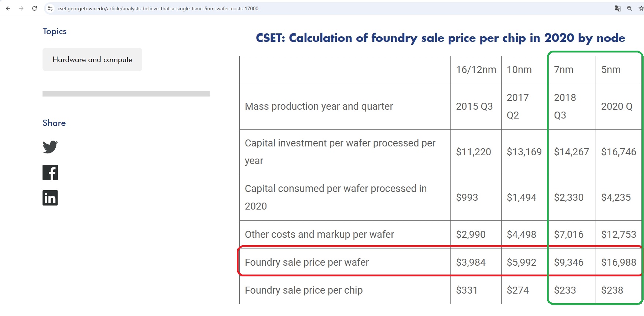Share the article on LinkedIn
644x316 pixels.
click(x=50, y=198)
